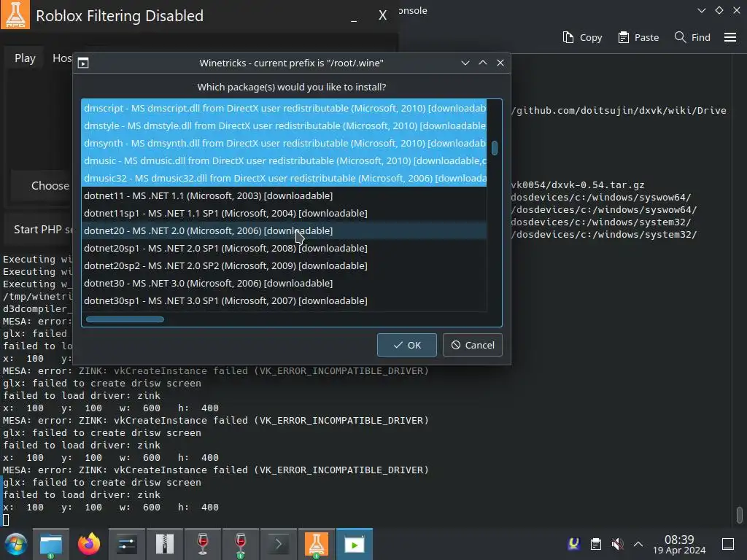
Task: Select dotnet20sp1 package row
Action: point(285,248)
